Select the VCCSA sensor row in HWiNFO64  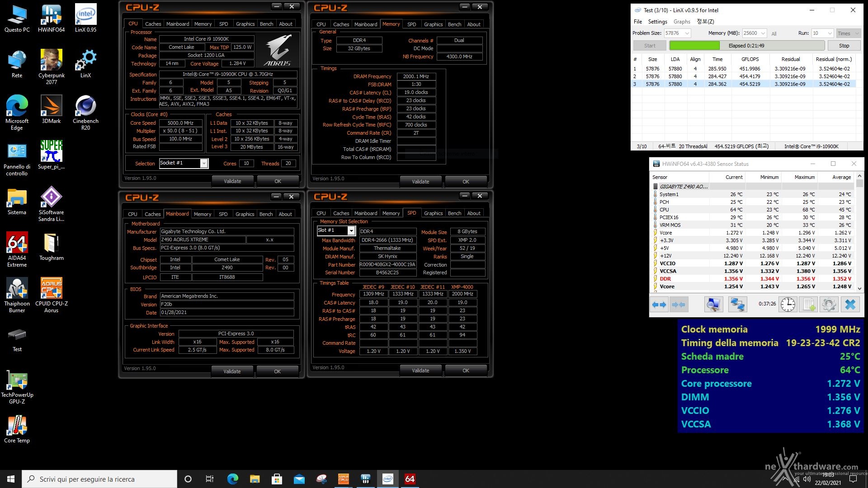[753, 271]
